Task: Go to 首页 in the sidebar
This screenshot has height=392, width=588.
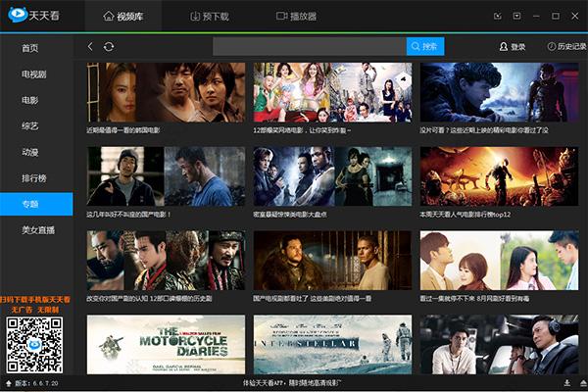Action: coord(29,48)
